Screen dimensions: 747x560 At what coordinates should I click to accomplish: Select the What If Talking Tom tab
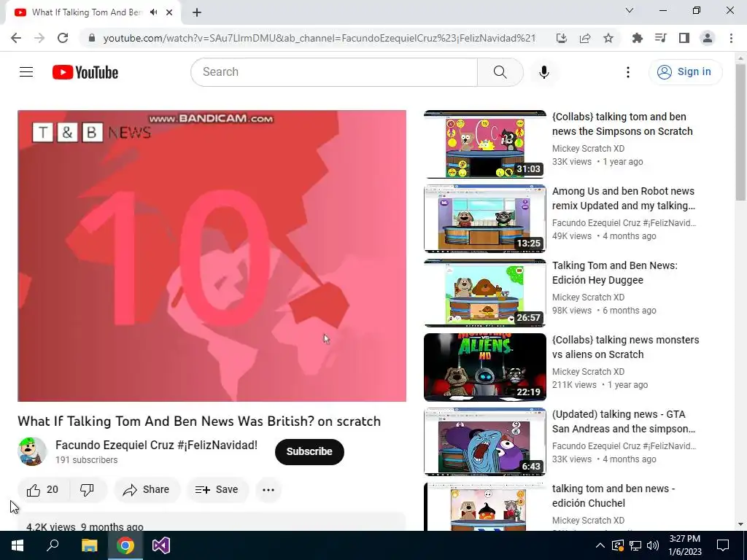point(87,12)
